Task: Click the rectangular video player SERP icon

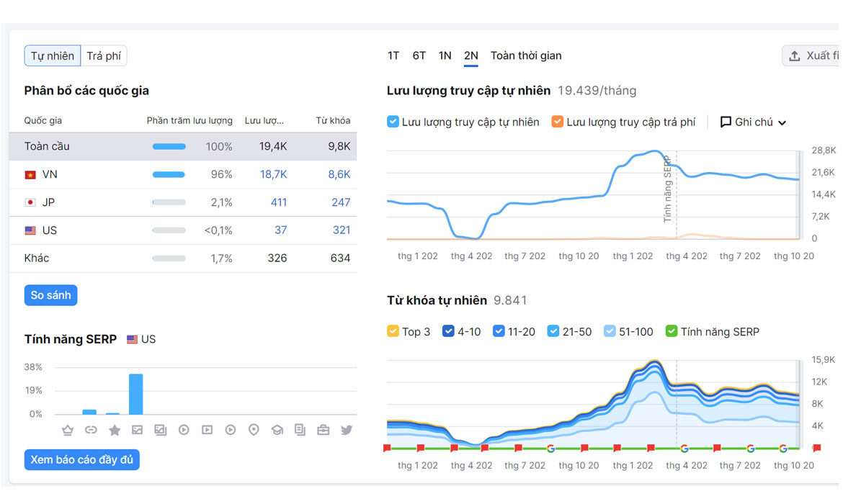Action: [207, 430]
